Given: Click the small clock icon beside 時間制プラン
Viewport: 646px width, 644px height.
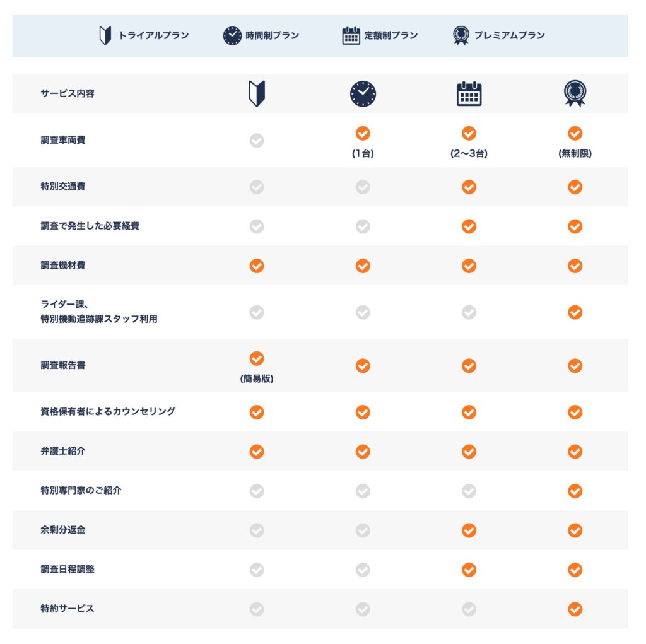Looking at the screenshot, I should 232,36.
